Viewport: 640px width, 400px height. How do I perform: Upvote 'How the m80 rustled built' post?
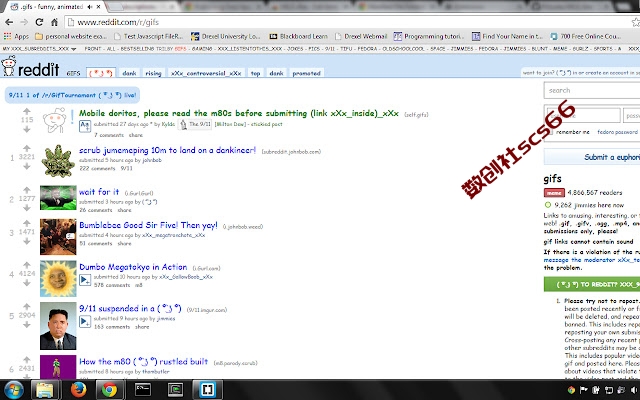[x=27, y=360]
